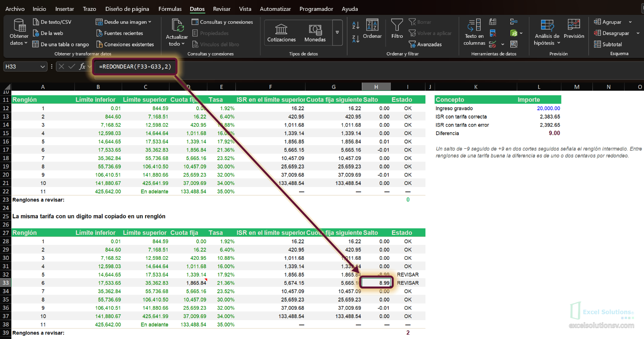Confirm the formula with the checkmark
Image resolution: width=644 pixels, height=339 pixels.
[x=72, y=66]
